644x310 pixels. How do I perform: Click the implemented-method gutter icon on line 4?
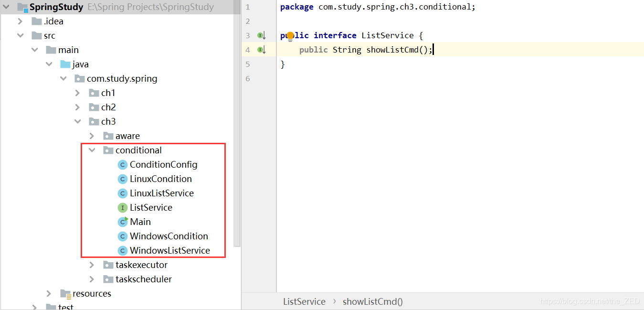[260, 49]
